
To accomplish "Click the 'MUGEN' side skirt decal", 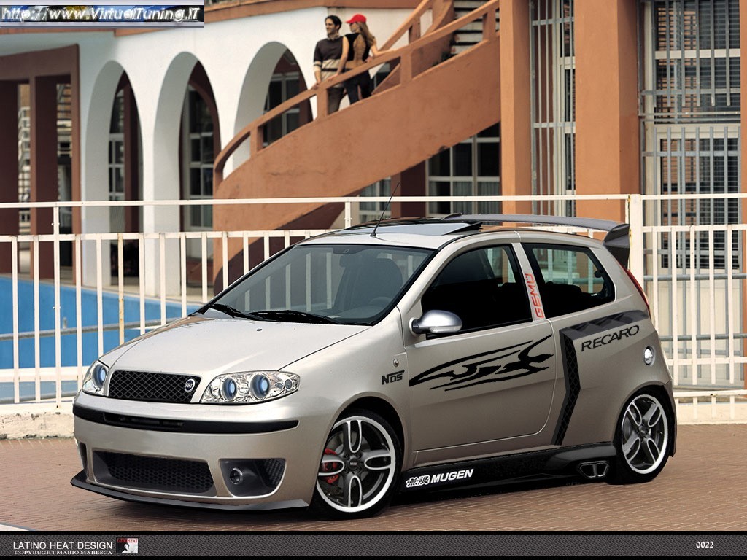I will coord(439,477).
